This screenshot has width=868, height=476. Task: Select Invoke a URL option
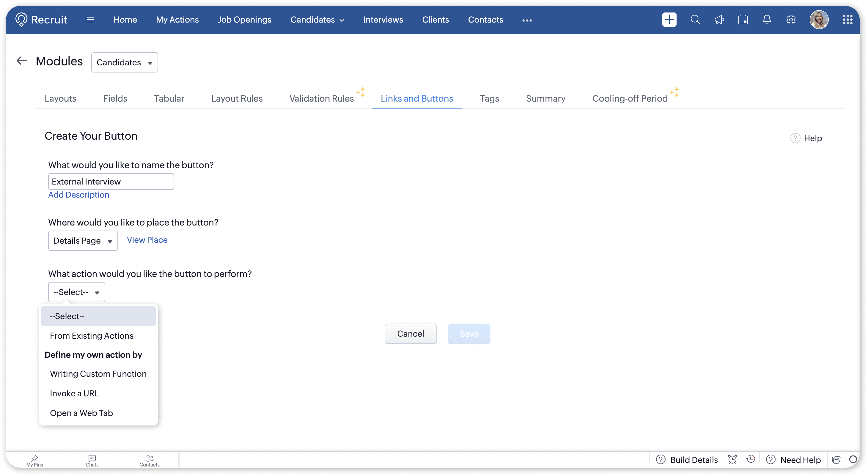(x=74, y=393)
